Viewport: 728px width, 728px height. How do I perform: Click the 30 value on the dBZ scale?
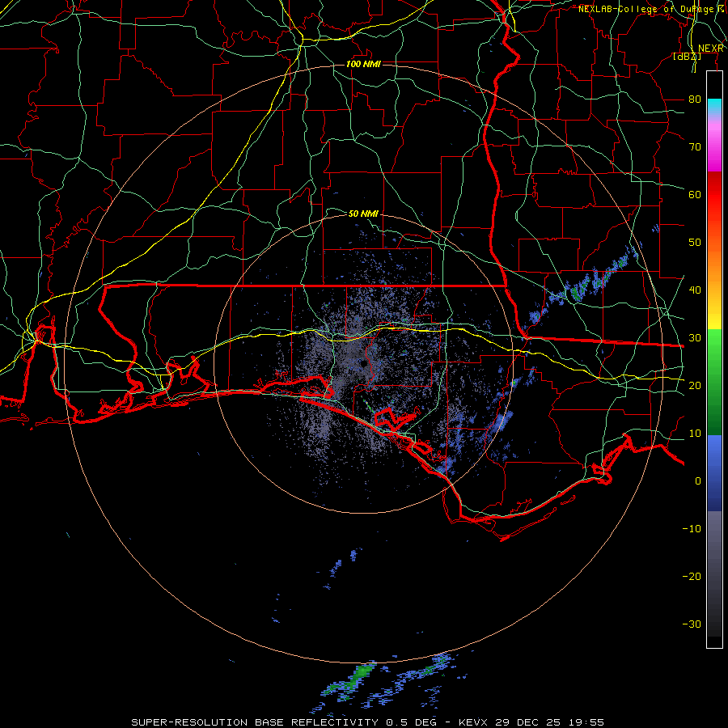pos(695,338)
